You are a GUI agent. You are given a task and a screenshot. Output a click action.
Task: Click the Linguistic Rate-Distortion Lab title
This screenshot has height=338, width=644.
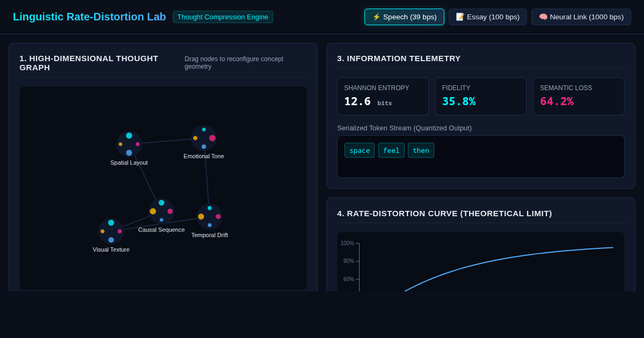(89, 17)
